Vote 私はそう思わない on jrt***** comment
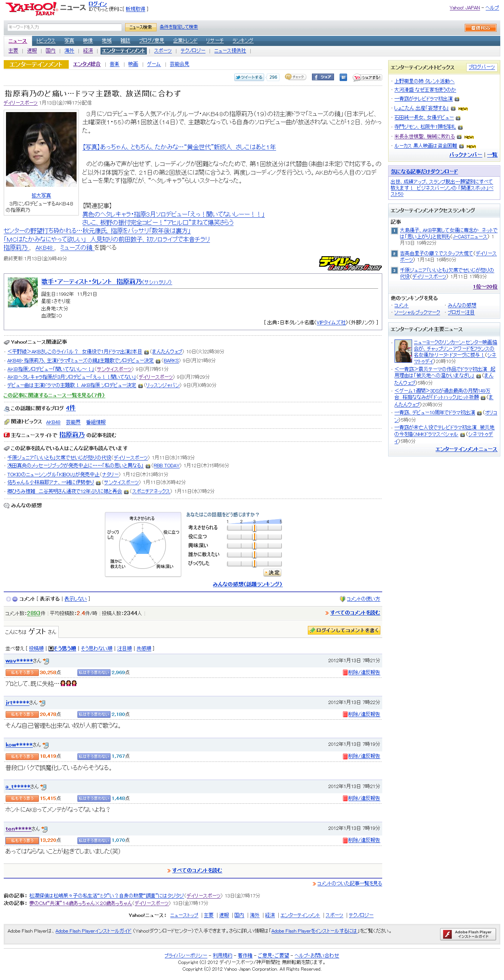This screenshot has height=980, width=504. point(94,714)
